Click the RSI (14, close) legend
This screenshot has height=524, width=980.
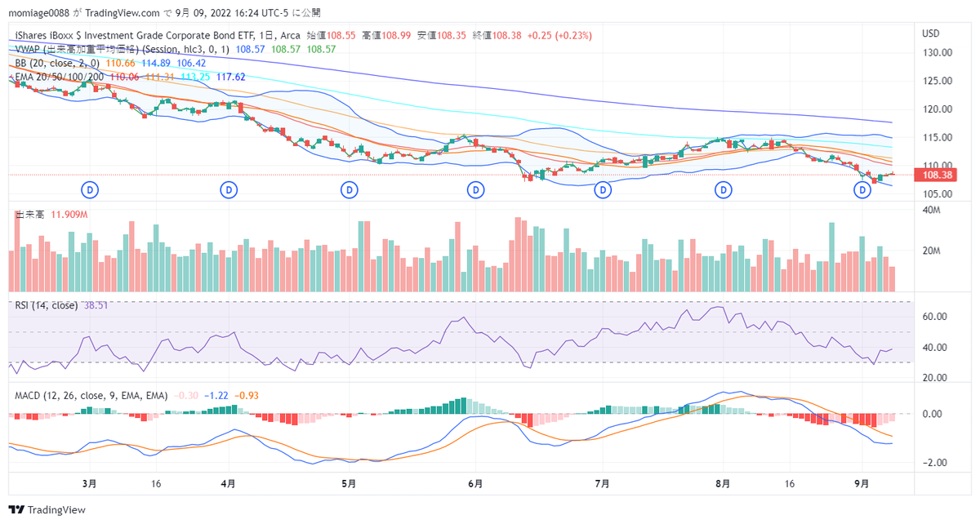point(47,305)
